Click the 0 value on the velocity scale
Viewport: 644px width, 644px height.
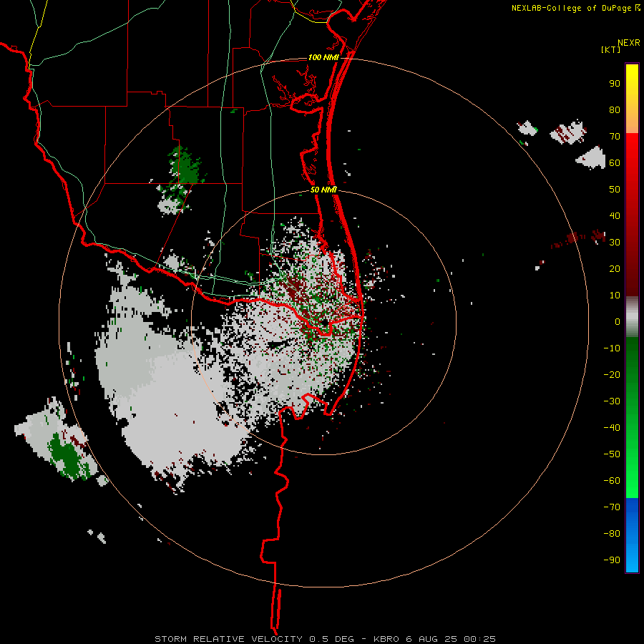point(618,322)
